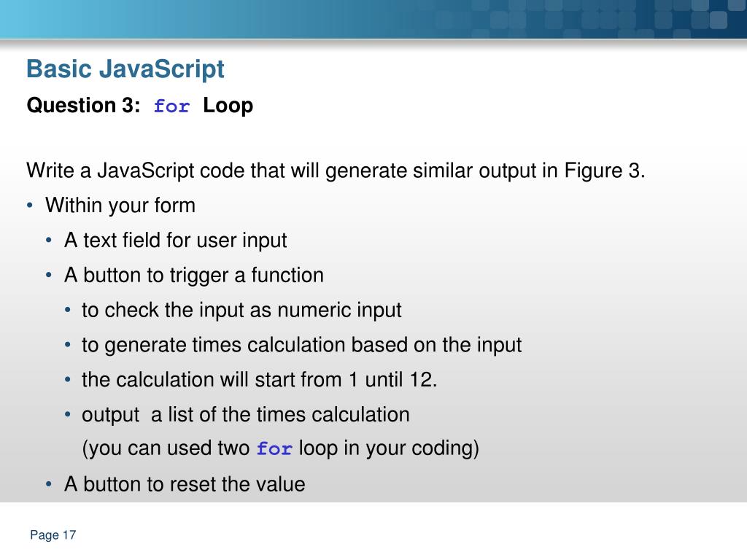This screenshot has width=747, height=560.
Task: Click 'A button to reset the value' line
Action: pyautogui.click(x=185, y=484)
